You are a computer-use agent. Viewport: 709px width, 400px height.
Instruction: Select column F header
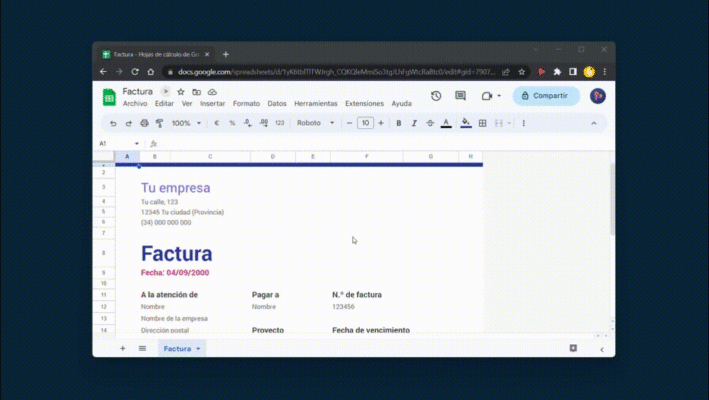pos(367,156)
